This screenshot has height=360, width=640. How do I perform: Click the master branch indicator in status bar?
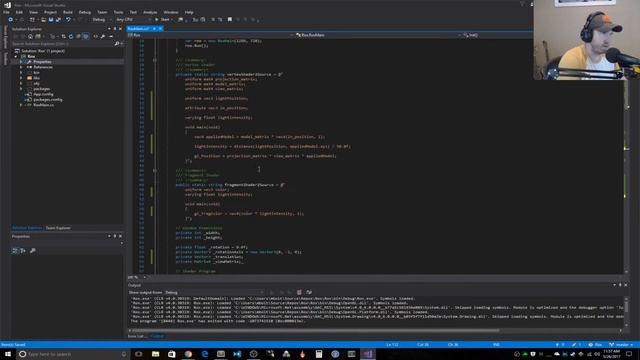pos(621,345)
